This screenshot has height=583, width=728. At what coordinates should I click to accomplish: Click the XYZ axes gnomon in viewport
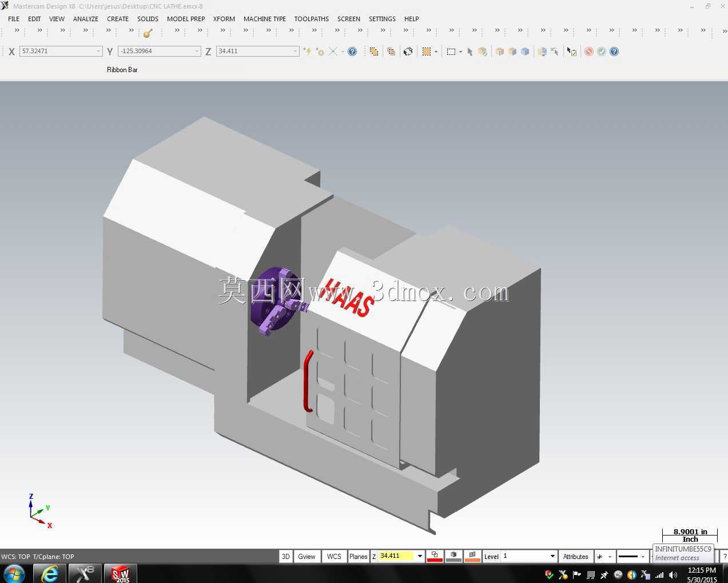pos(40,510)
